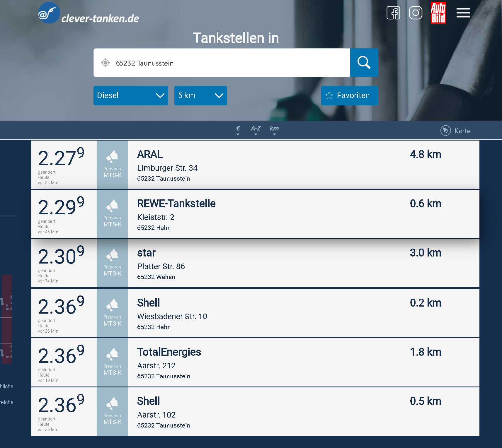The image size is (502, 448).
Task: Click the megaphone price icon for ARAL
Action: 112,157
